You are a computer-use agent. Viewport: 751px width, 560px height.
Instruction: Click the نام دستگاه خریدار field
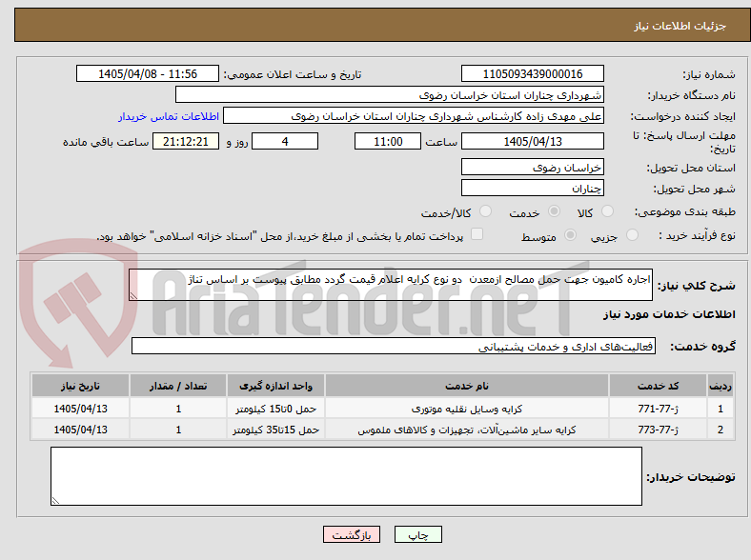tap(390, 95)
